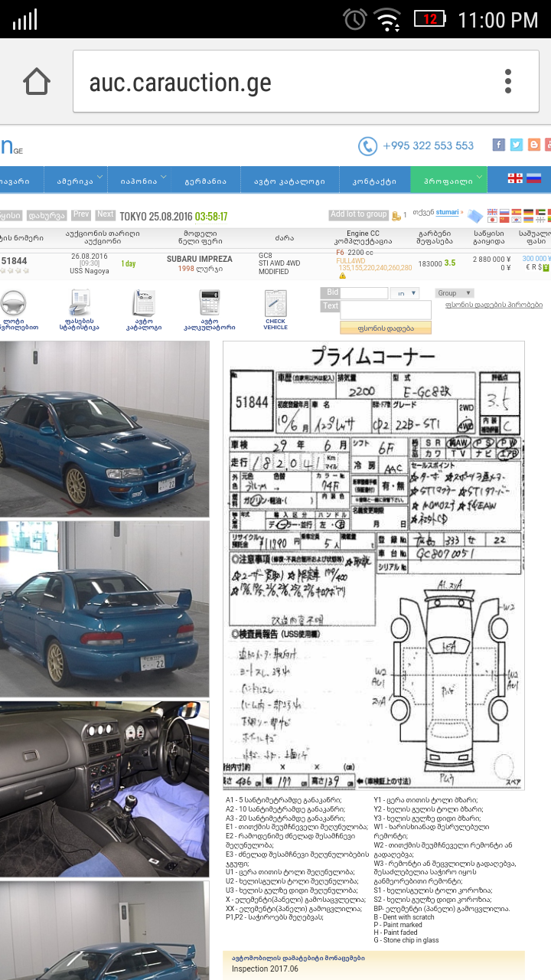This screenshot has width=551, height=980.
Task: Open the კონტაქტი menu item
Action: [x=374, y=181]
